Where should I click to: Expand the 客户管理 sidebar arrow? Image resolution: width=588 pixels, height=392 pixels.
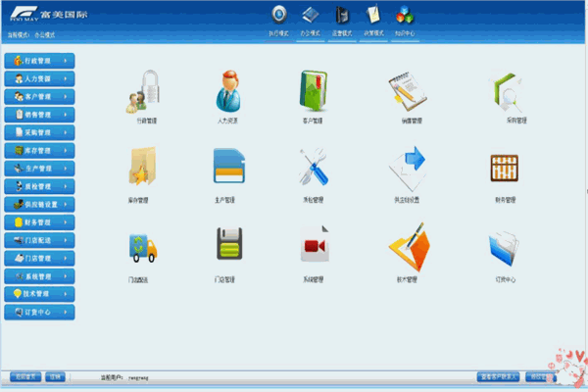[x=66, y=97]
